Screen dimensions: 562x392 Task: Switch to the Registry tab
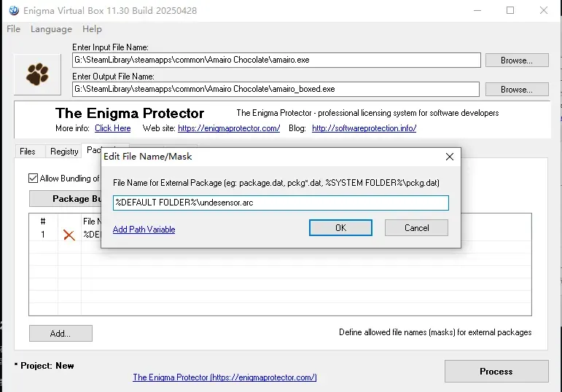coord(64,152)
